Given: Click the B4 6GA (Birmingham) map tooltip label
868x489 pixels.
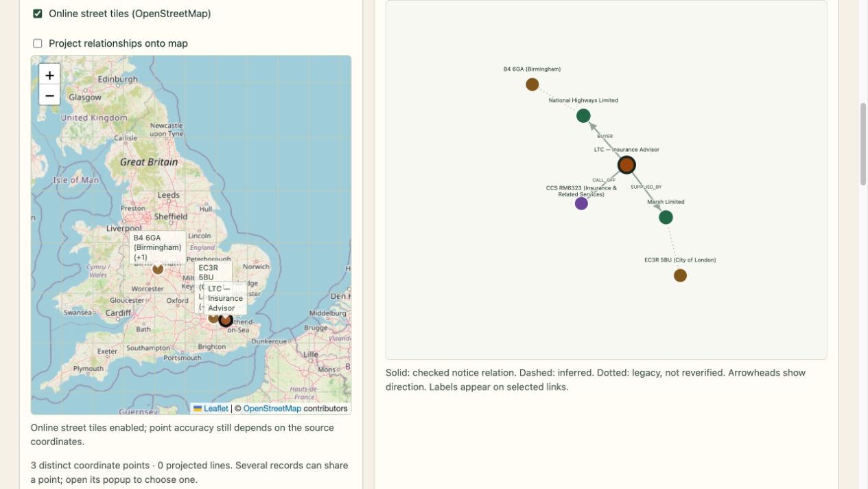Looking at the screenshot, I should [x=158, y=248].
